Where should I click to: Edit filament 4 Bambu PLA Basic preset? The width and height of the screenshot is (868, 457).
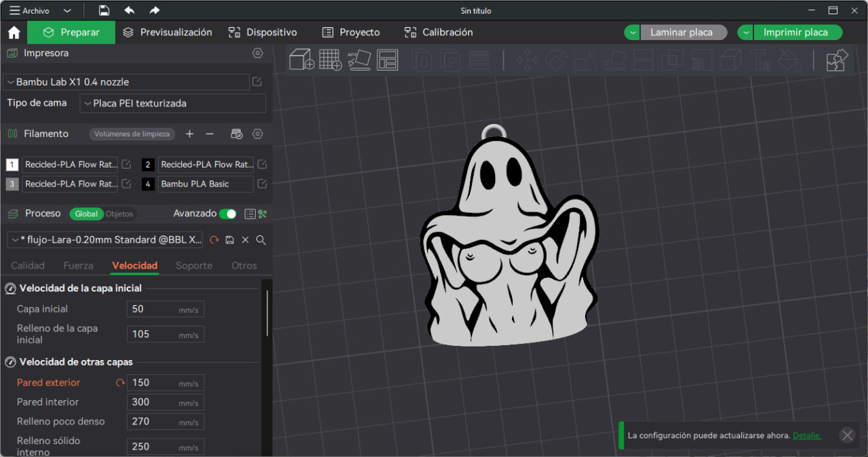click(262, 184)
